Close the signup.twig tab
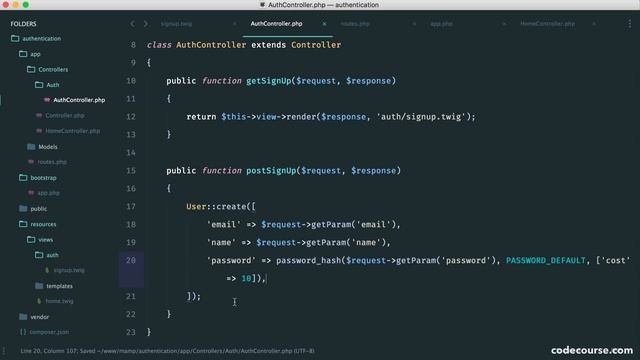This screenshot has width=640, height=360. pos(235,24)
